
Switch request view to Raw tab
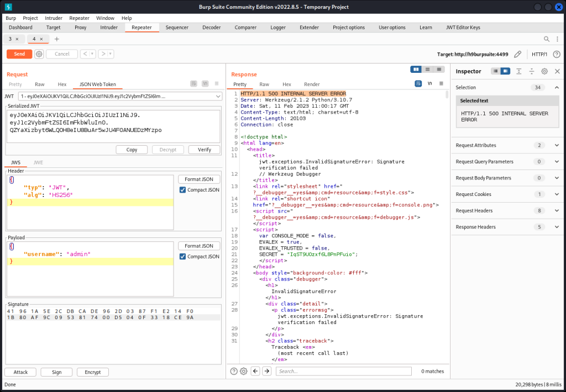(40, 84)
